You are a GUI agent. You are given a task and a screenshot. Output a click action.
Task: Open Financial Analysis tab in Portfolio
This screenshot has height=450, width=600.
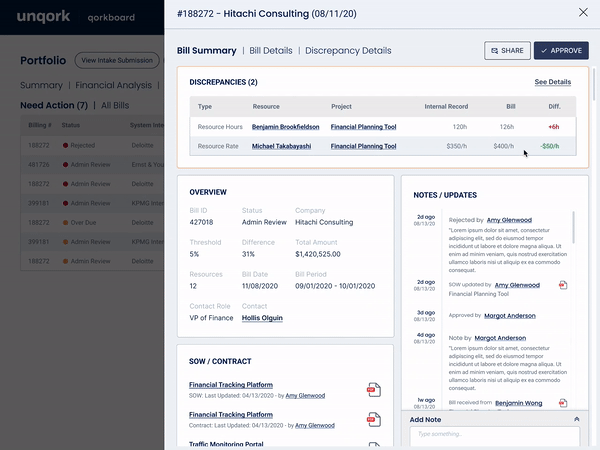[113, 85]
